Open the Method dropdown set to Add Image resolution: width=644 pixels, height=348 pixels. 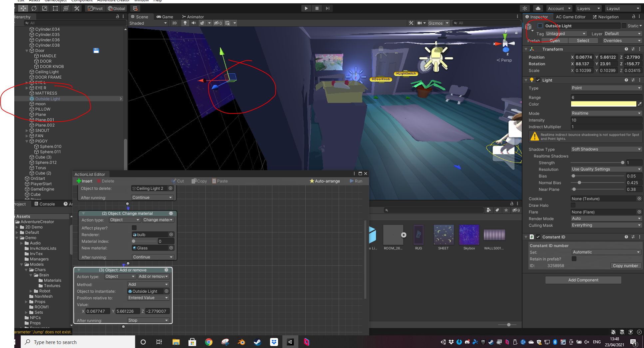point(149,284)
